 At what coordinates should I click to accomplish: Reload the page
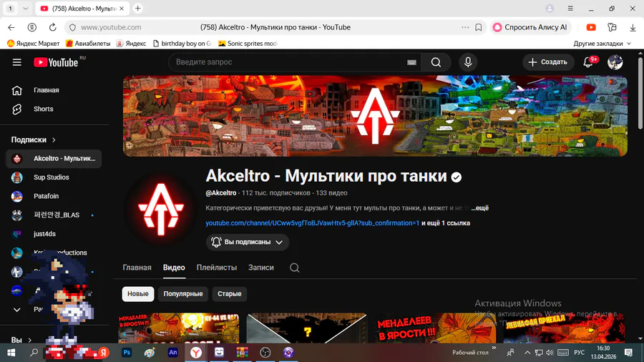coord(52,27)
